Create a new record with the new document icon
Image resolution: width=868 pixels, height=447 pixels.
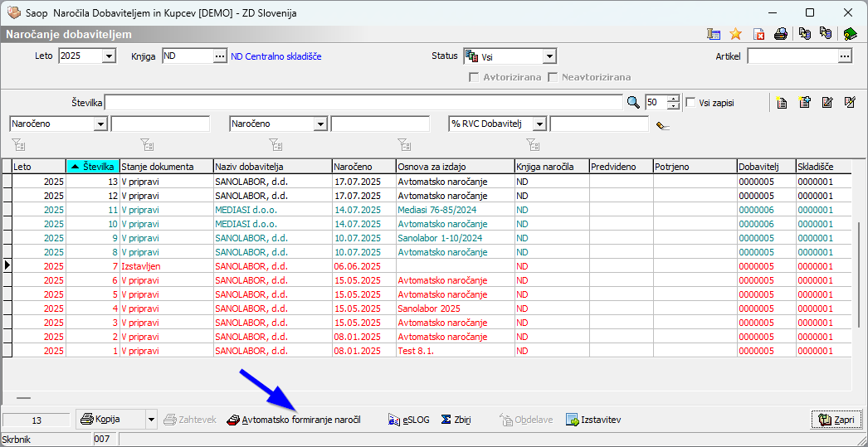pos(782,102)
